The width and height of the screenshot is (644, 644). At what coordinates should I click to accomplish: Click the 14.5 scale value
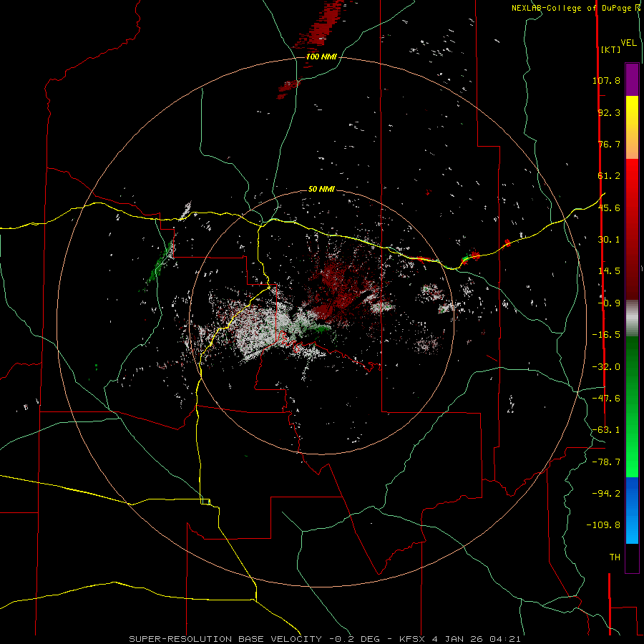pyautogui.click(x=609, y=271)
